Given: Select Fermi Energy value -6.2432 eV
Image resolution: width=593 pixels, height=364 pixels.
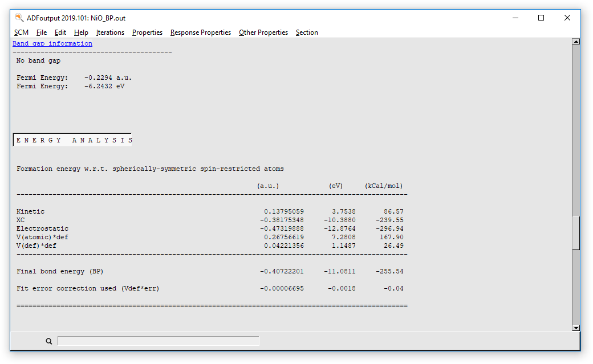Looking at the screenshot, I should (104, 86).
